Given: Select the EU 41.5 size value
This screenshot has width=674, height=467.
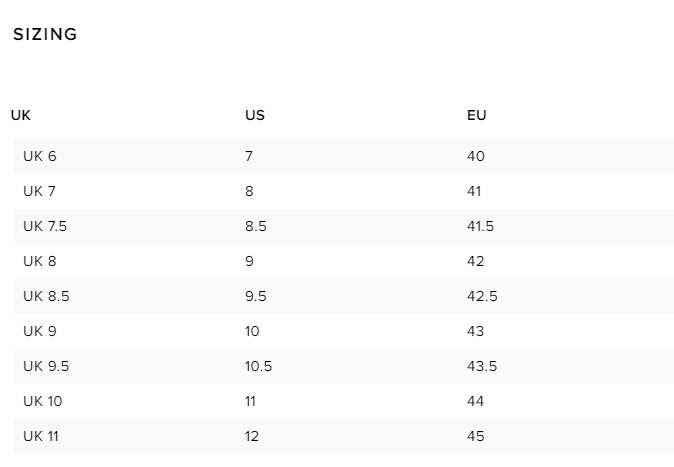Looking at the screenshot, I should [480, 226].
